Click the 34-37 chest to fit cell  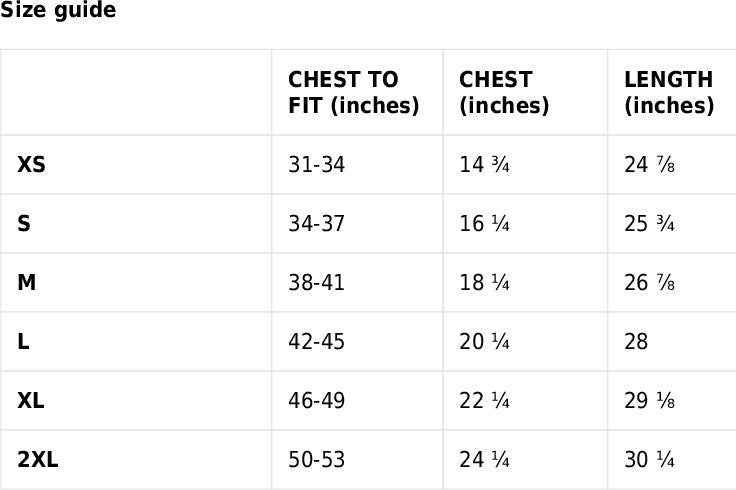coord(316,224)
